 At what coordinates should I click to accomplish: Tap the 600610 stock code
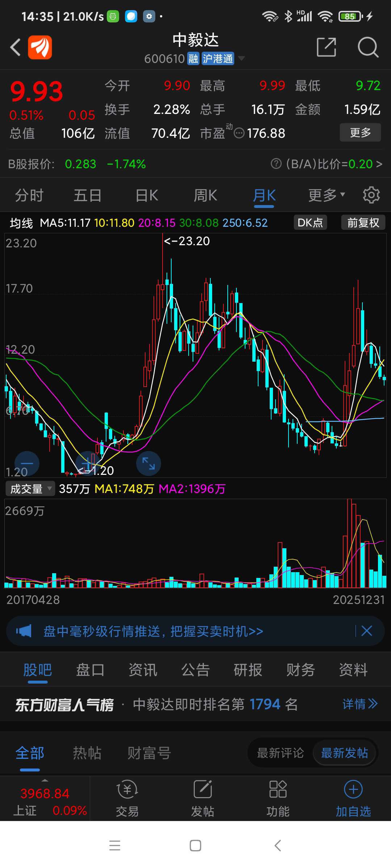pos(165,59)
